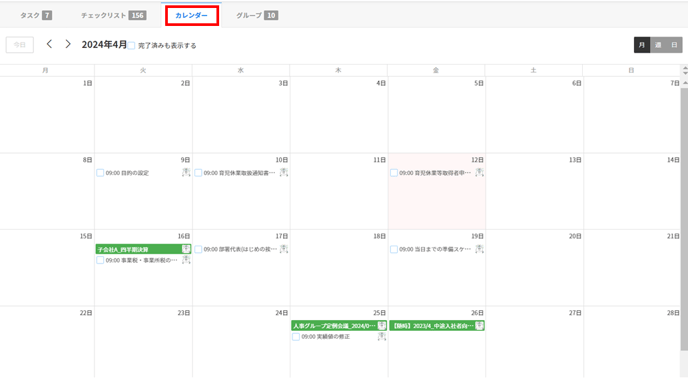Enable 完了済みも表示する checkbox
The height and width of the screenshot is (378, 688).
(x=131, y=46)
